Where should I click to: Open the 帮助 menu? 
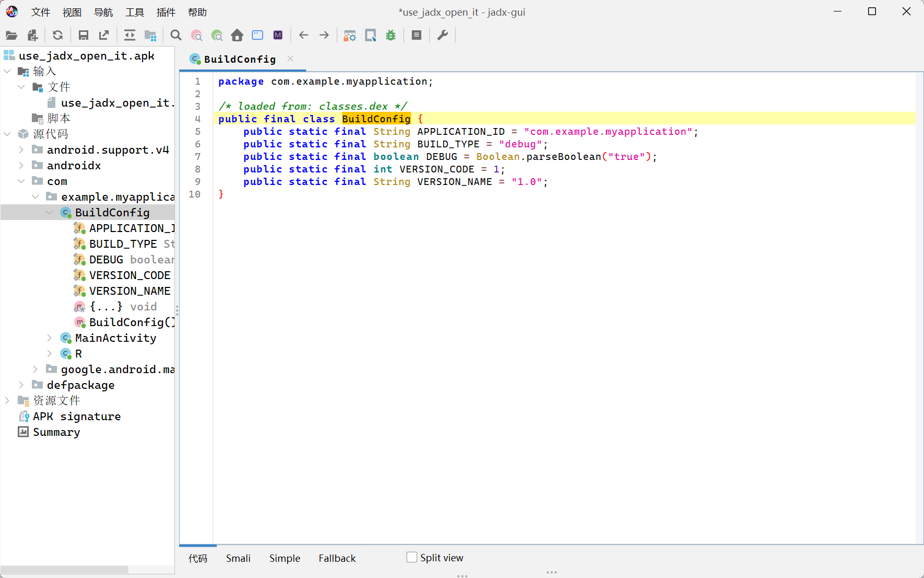[x=197, y=12]
